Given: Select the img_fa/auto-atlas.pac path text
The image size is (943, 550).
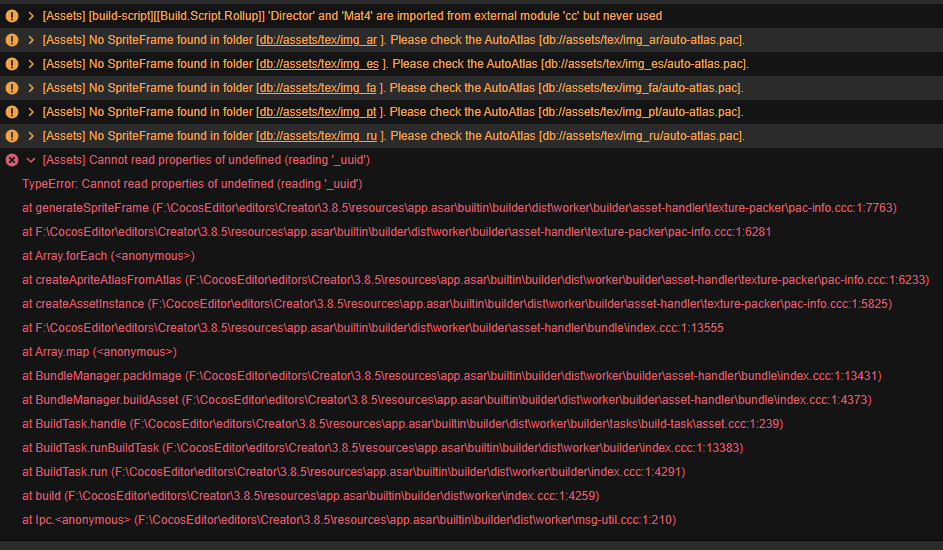Looking at the screenshot, I should [641, 88].
